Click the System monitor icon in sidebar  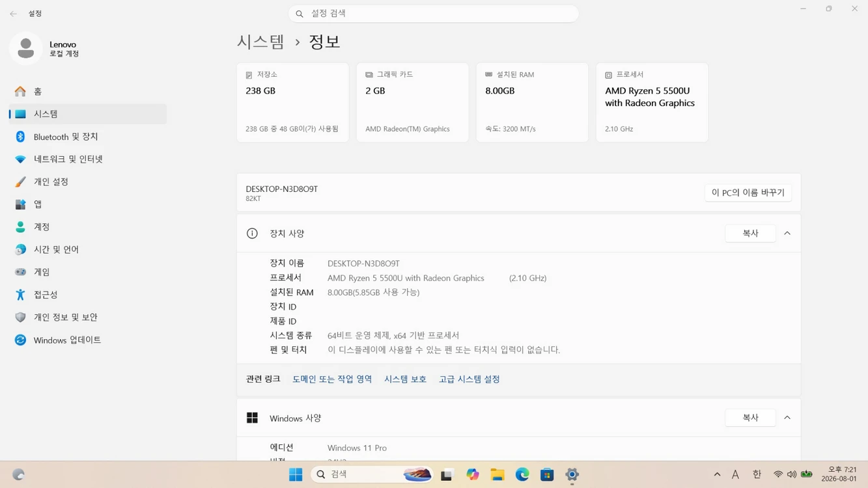(x=21, y=114)
